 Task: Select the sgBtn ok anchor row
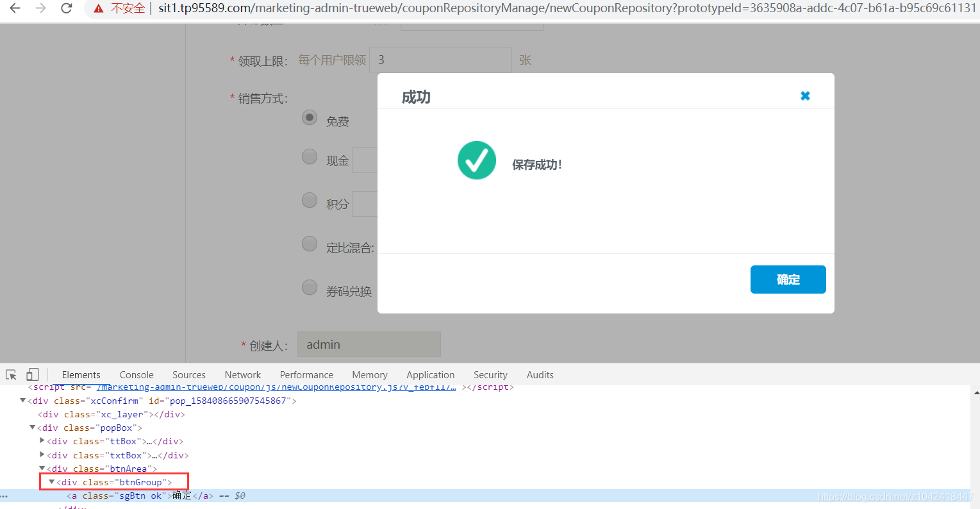(x=485, y=496)
